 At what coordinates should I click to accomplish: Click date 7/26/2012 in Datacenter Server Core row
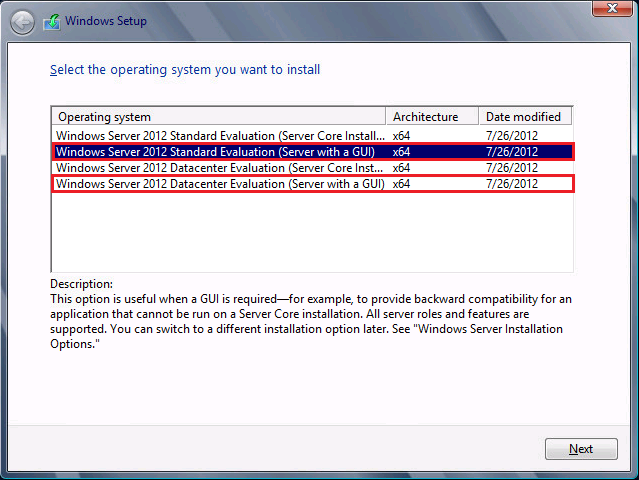point(511,168)
